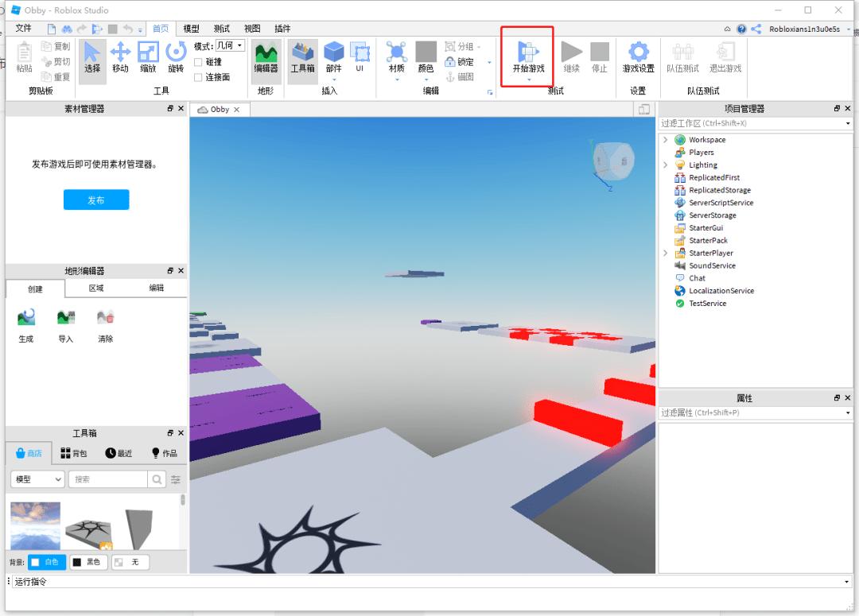Enable the 连接面 join surfaces checkbox
859x616 pixels.
point(199,77)
